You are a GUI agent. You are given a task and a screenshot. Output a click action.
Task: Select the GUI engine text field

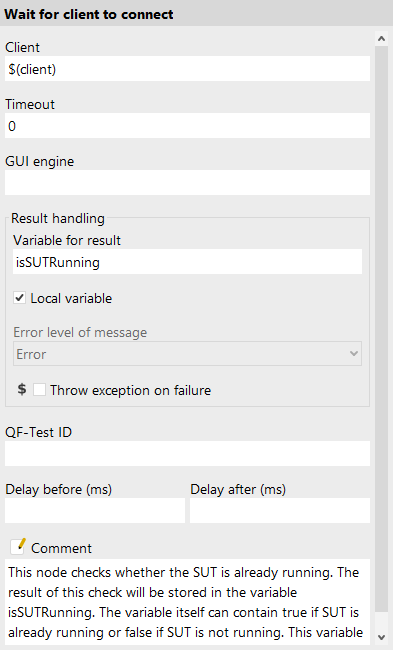tap(187, 182)
